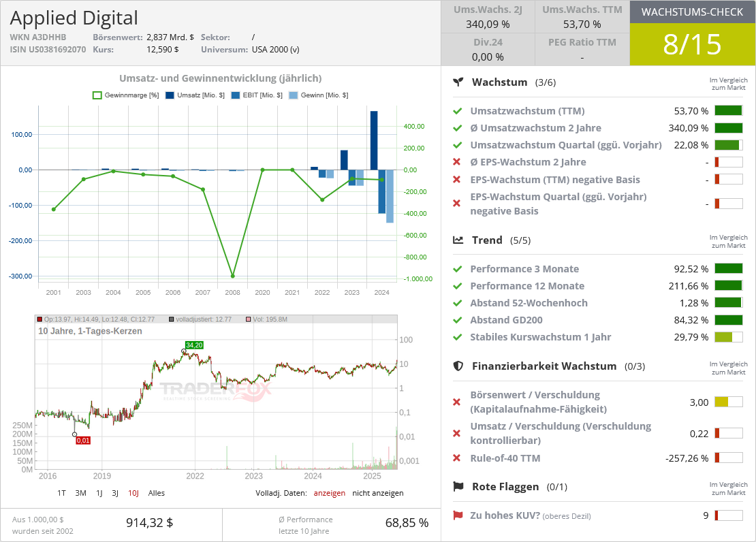
Task: Click red X beside EPS-Wachstum Quartal
Action: (x=457, y=204)
